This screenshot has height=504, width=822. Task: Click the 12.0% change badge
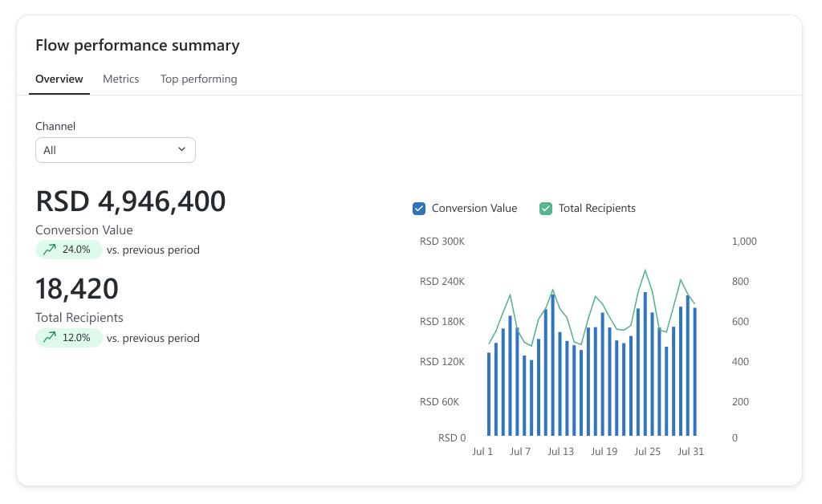pos(69,338)
